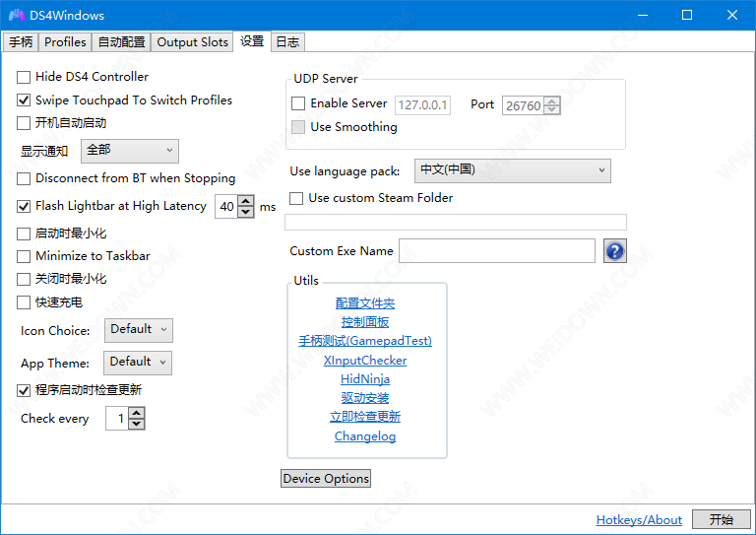Click the DS4Windows controller icon in title bar

coord(17,15)
